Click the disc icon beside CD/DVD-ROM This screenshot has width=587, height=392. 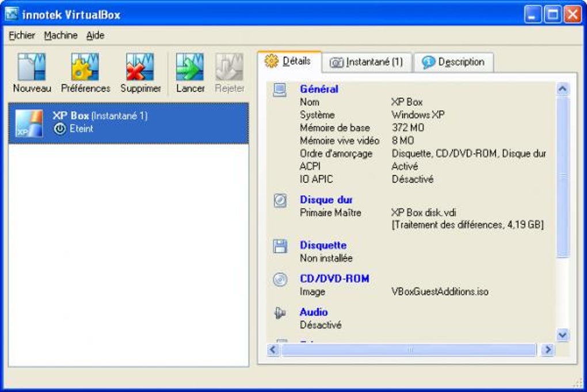(x=280, y=279)
